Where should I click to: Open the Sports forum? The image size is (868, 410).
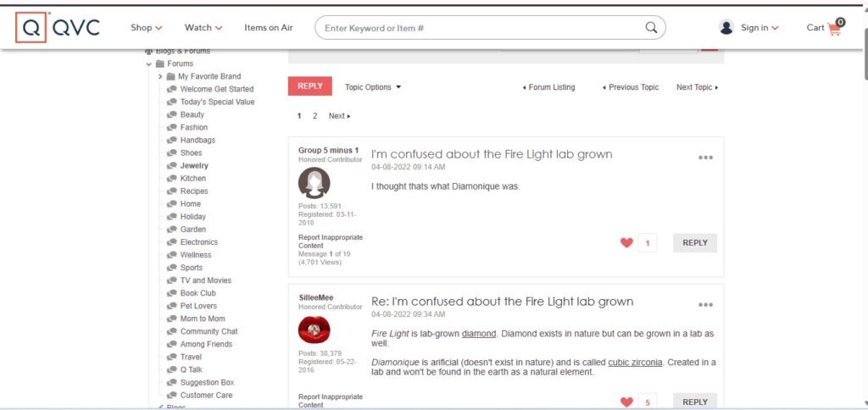[191, 267]
